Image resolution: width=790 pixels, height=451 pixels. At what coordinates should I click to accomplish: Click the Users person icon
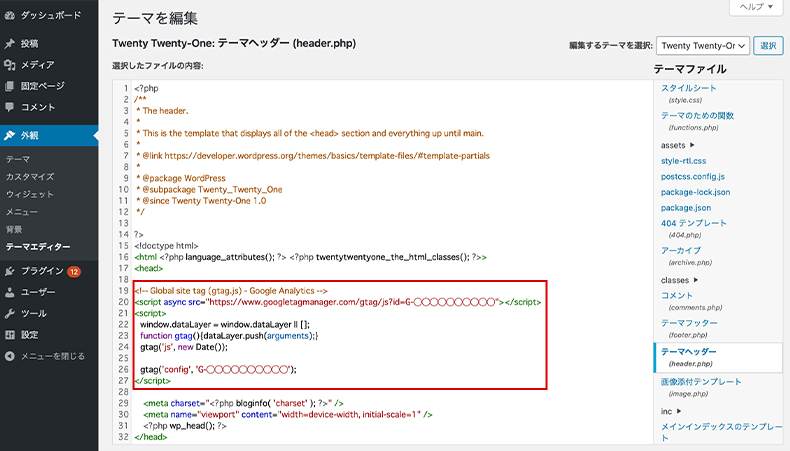click(10, 292)
